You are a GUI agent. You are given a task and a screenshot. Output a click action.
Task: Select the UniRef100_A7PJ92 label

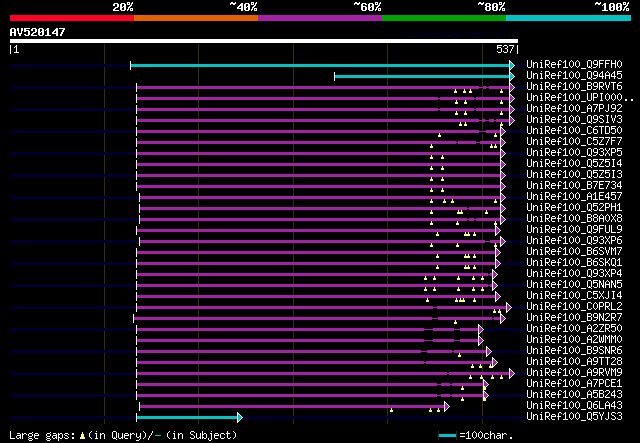(x=574, y=109)
